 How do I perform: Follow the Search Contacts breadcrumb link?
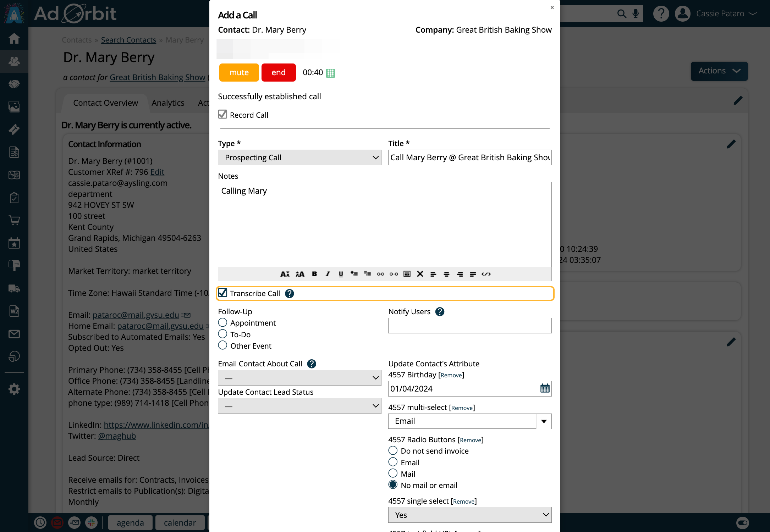[x=128, y=40]
